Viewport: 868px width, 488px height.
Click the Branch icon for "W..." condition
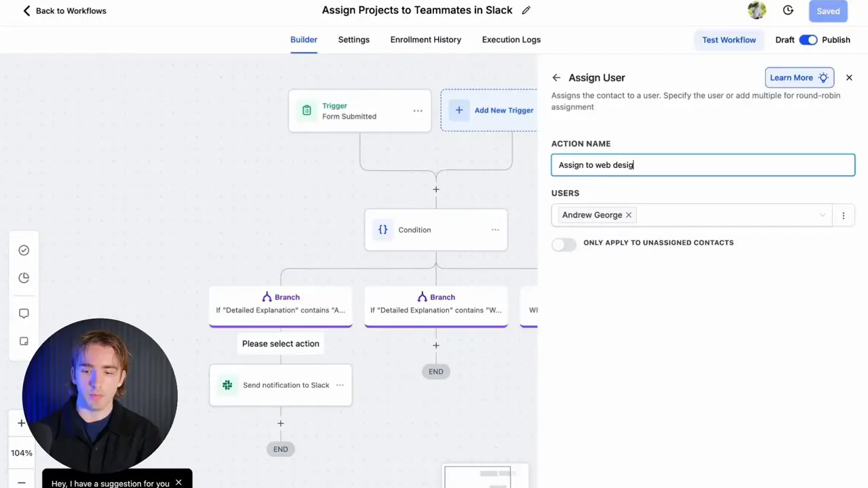422,297
